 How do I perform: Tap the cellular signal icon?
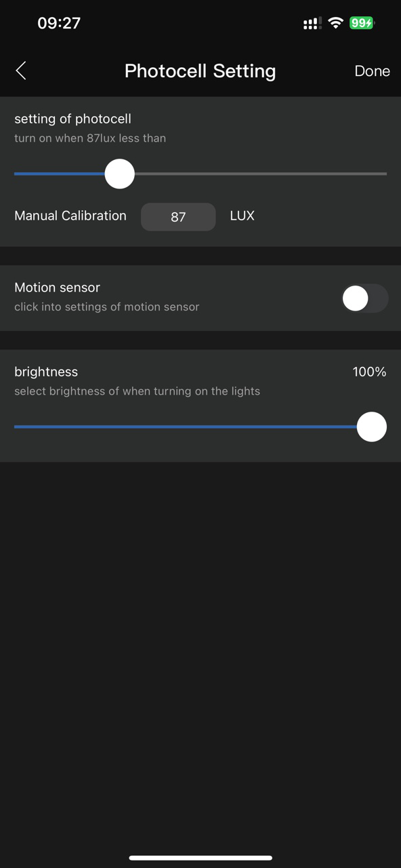312,24
